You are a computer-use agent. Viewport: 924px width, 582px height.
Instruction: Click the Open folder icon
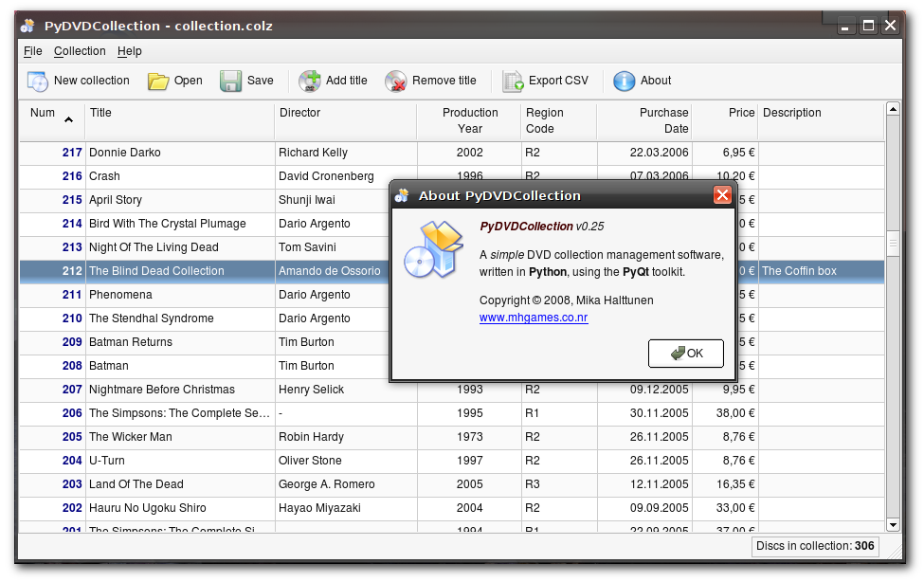[158, 81]
